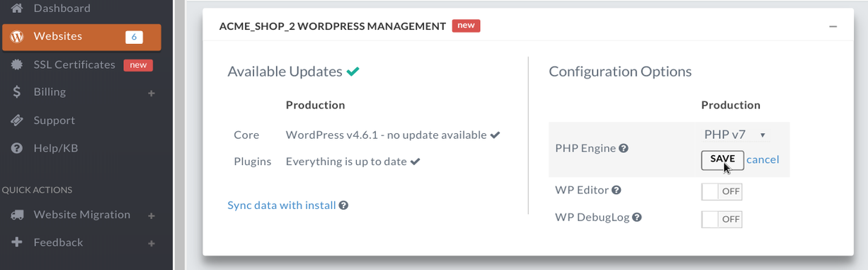
Task: Click the Feedback plus icon on the left
Action: pos(18,242)
